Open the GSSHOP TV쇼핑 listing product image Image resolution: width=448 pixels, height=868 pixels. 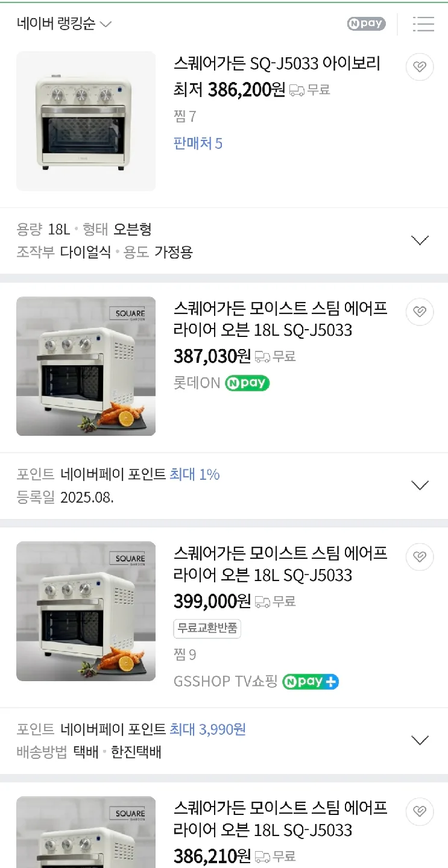pos(86,611)
